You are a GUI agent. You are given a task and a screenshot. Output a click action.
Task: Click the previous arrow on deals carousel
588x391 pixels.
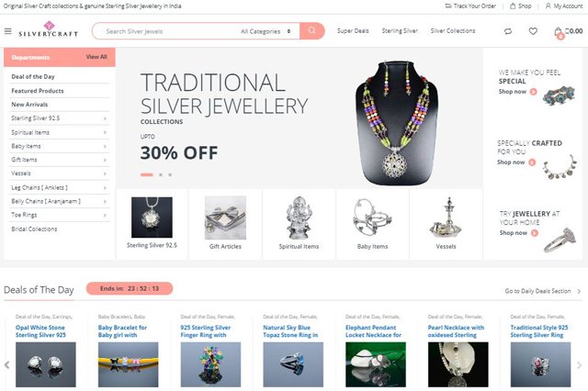(x=6, y=364)
